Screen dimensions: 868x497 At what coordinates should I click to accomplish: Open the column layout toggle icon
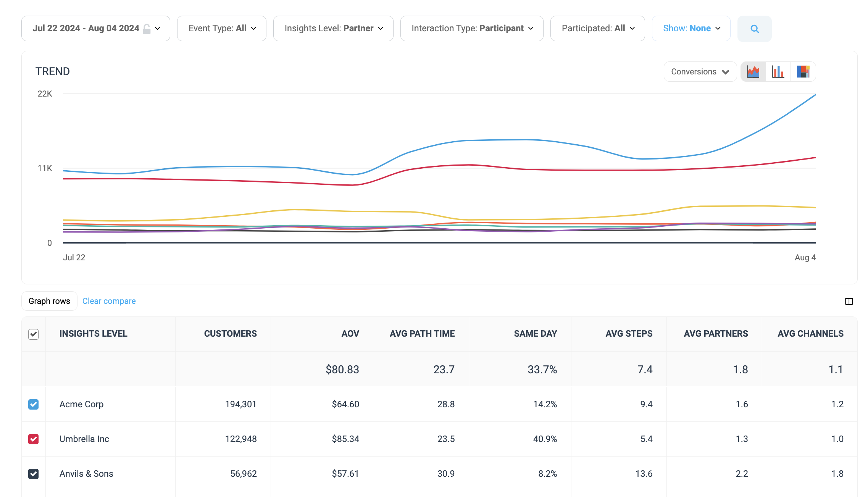[x=849, y=301]
